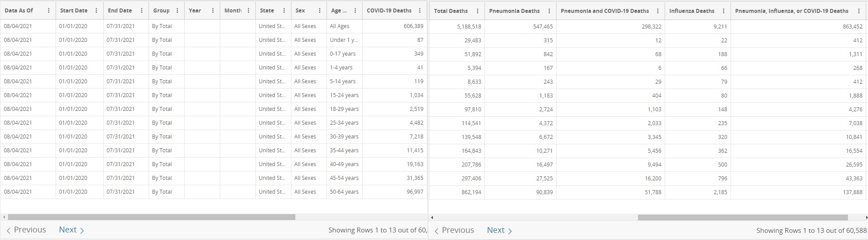868x240 pixels.
Task: Sort by Influenza Deaths header
Action: coord(692,11)
